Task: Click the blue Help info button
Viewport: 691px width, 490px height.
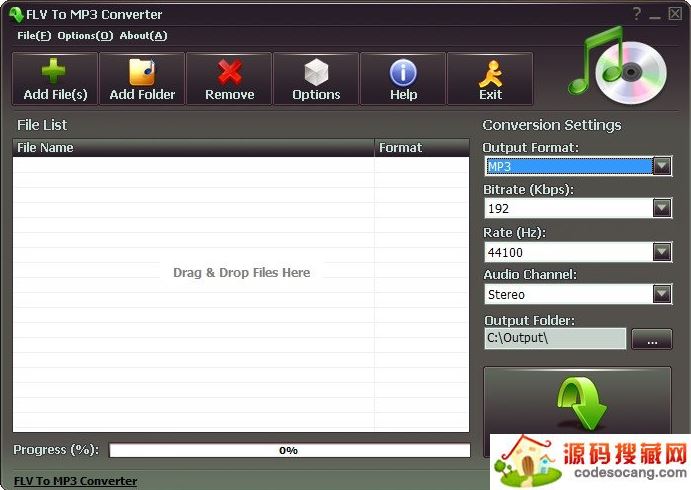Action: point(403,78)
